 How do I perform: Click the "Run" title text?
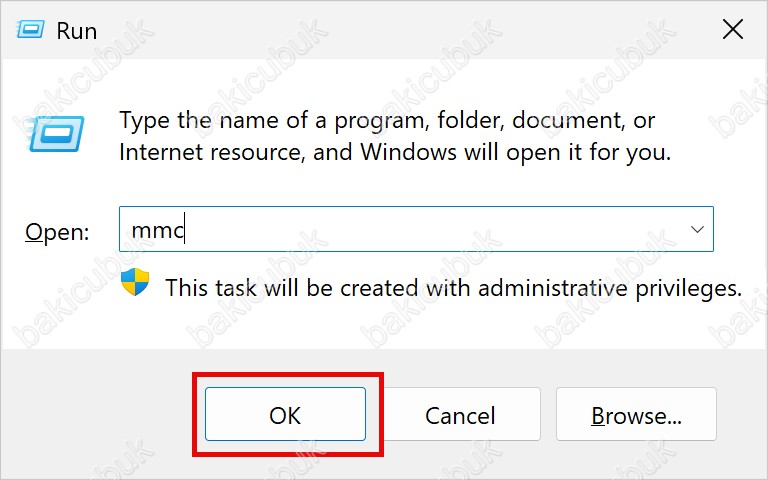(x=77, y=31)
